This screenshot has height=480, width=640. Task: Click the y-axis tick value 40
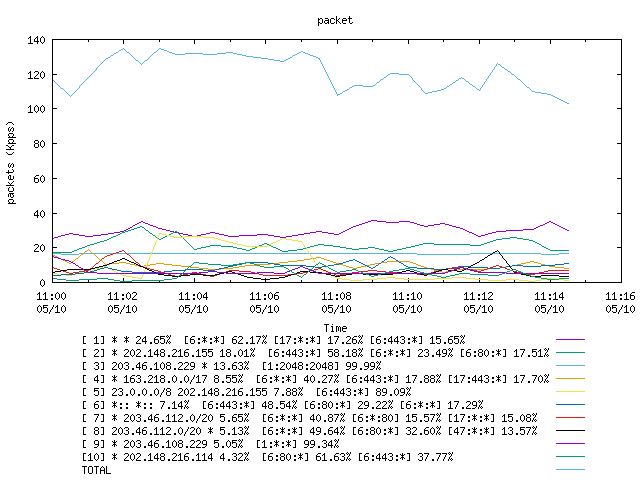tap(39, 213)
